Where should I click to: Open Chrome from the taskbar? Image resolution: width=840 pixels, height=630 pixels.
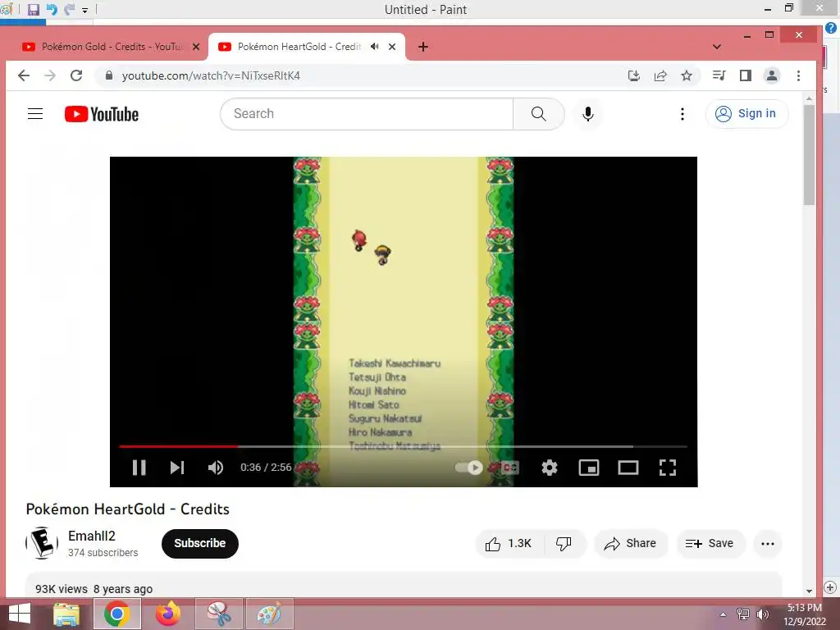click(116, 614)
